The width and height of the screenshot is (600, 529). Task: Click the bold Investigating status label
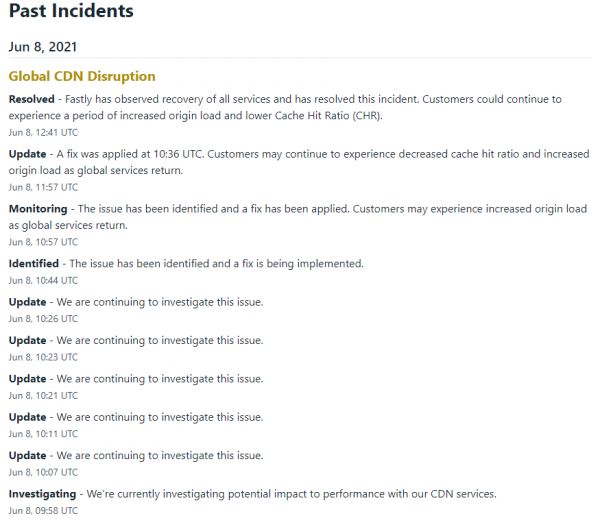pyautogui.click(x=42, y=494)
